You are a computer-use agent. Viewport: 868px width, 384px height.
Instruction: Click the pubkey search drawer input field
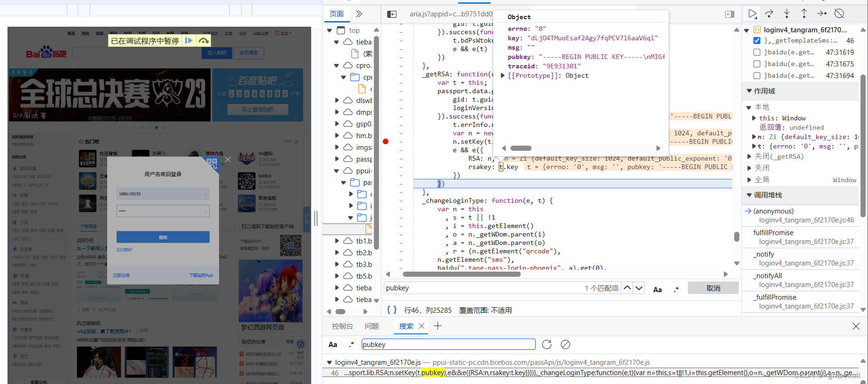(x=448, y=344)
